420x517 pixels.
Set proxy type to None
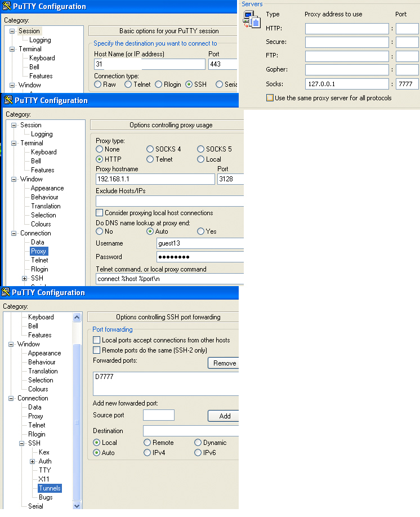[x=99, y=149]
